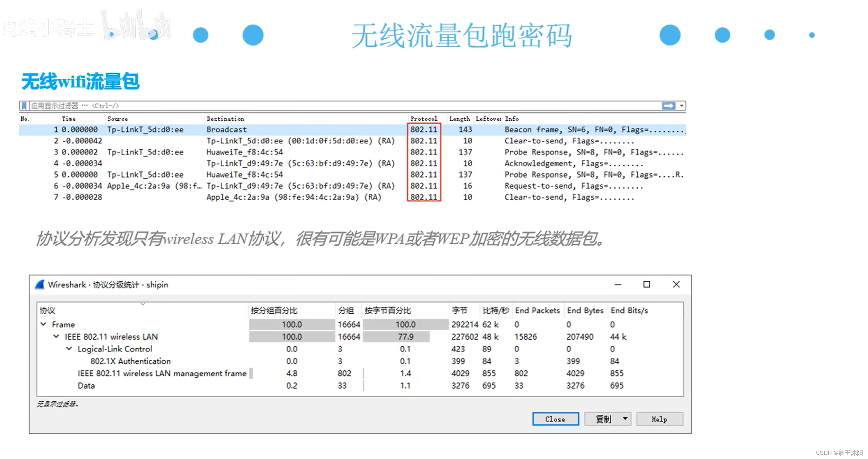Click the filter bookmark icon
868x459 pixels.
[x=24, y=106]
